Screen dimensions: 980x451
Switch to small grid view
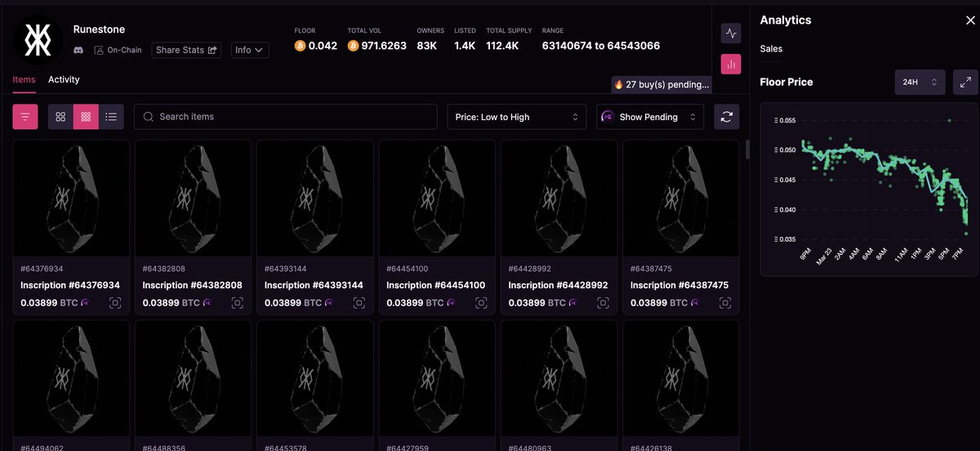[86, 117]
